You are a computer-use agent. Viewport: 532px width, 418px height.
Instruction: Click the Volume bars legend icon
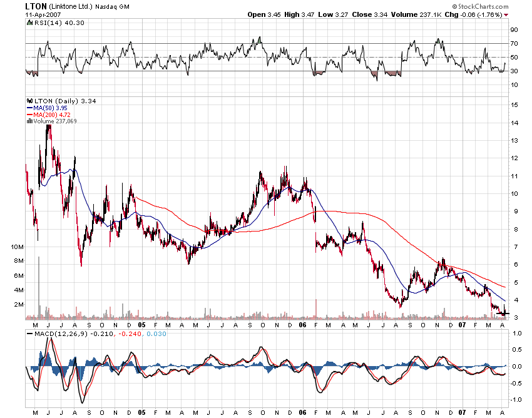pyautogui.click(x=29, y=121)
